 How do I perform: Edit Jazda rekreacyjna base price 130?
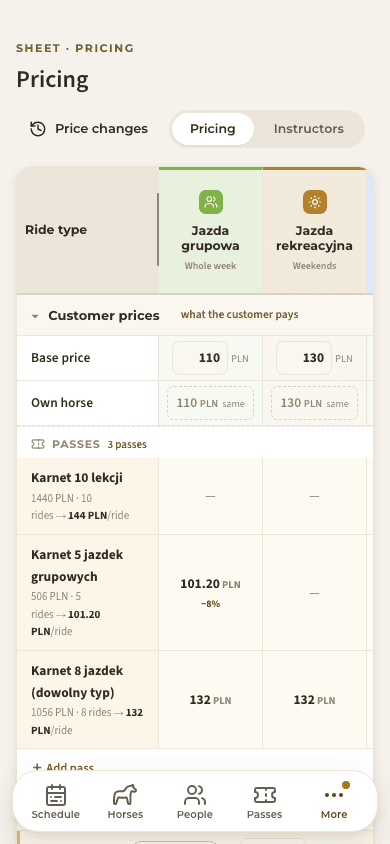coord(303,358)
